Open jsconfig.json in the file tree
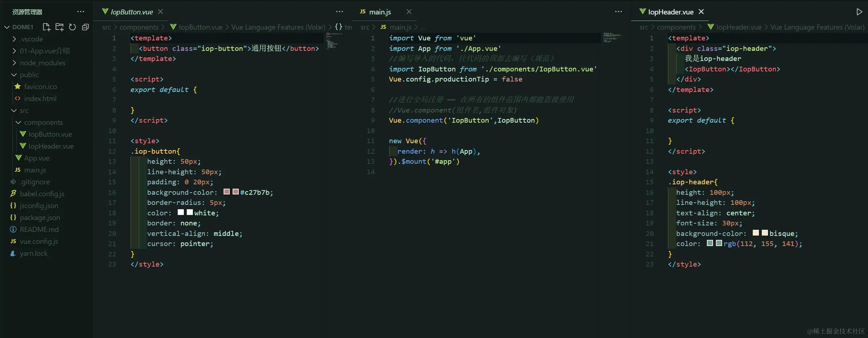Viewport: 868px width, 338px height. [39, 206]
